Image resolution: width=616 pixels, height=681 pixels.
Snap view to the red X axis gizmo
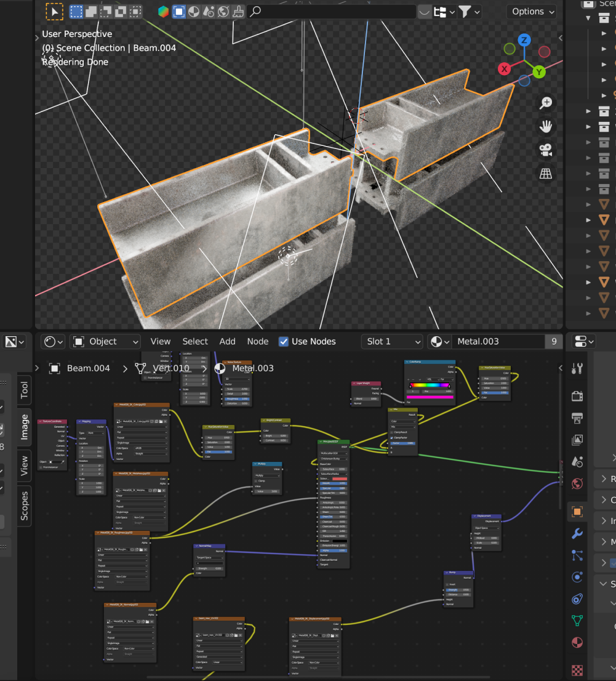coord(504,68)
